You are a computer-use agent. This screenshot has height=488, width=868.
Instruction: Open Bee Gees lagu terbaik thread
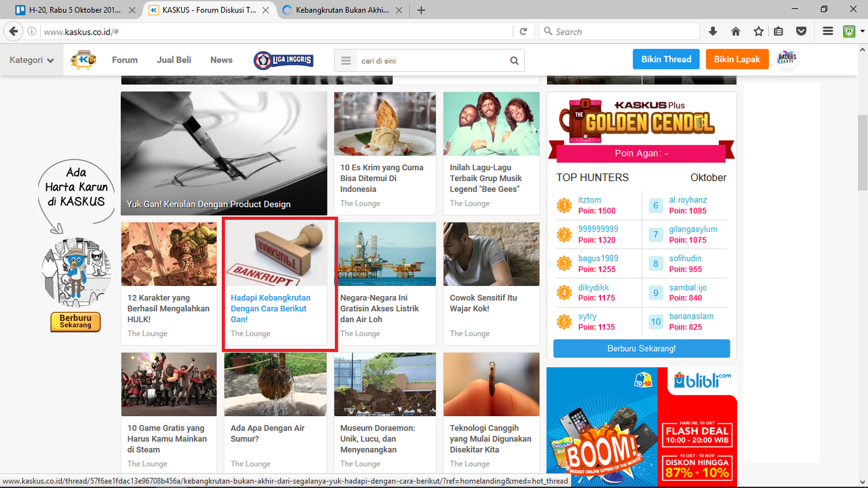coord(486,178)
